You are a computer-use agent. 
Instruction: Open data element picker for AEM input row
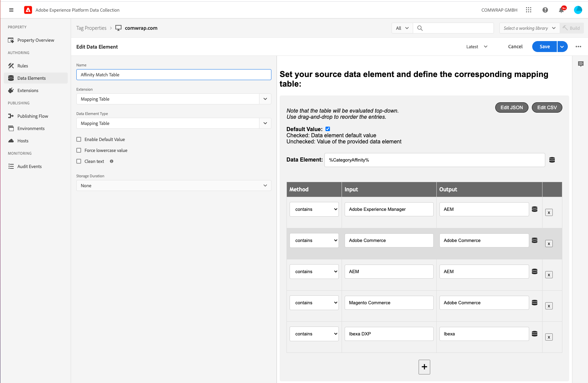(x=535, y=271)
